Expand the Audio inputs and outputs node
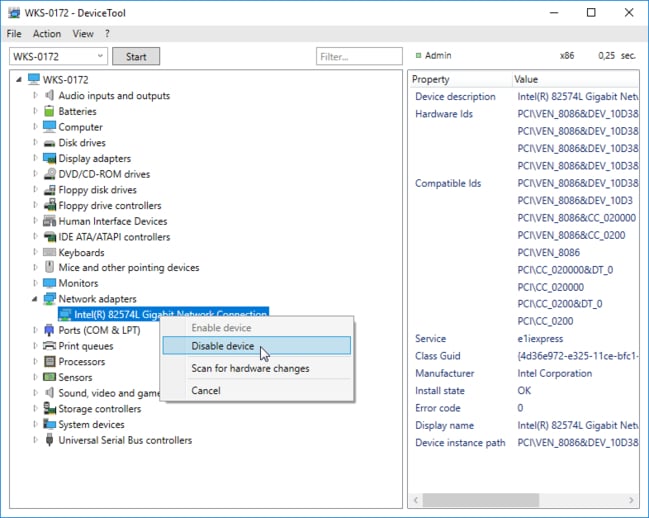 (35, 96)
